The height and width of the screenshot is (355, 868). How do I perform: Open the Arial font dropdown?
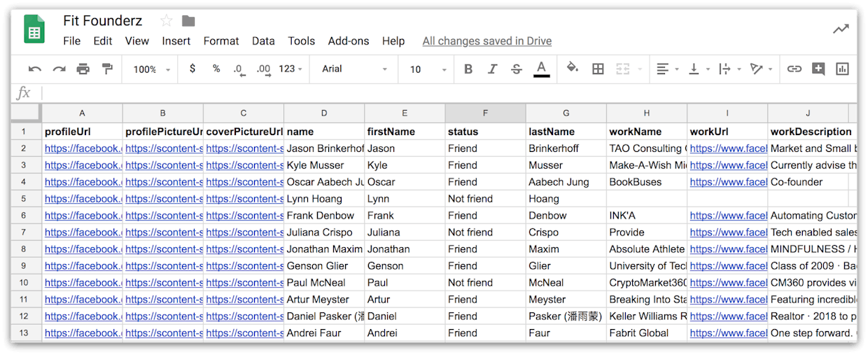coord(354,69)
